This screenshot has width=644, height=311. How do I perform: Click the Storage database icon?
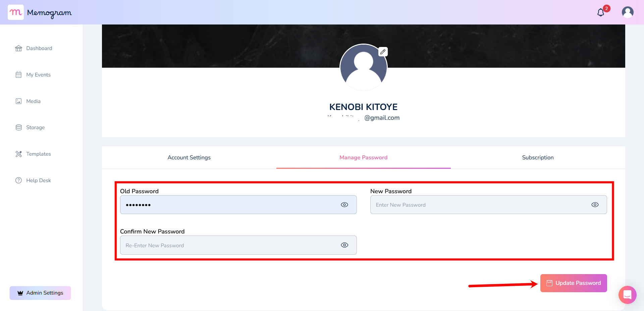click(19, 127)
